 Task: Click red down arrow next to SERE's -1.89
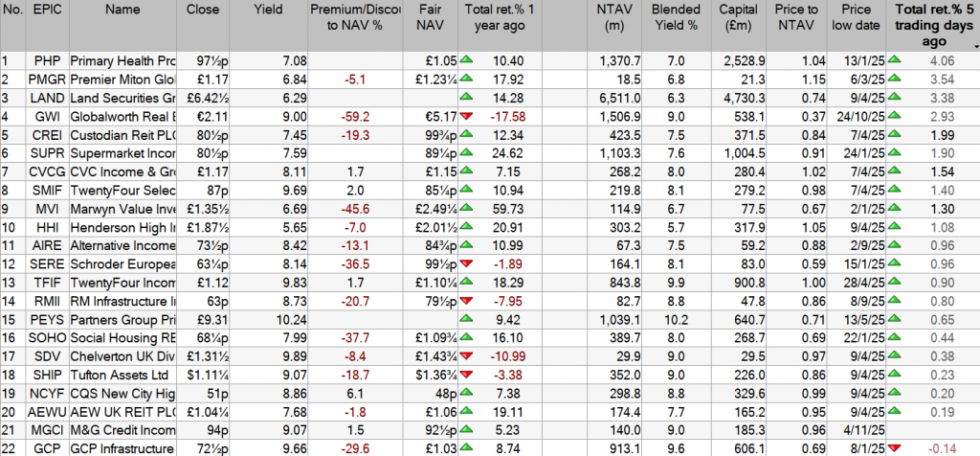point(468,262)
